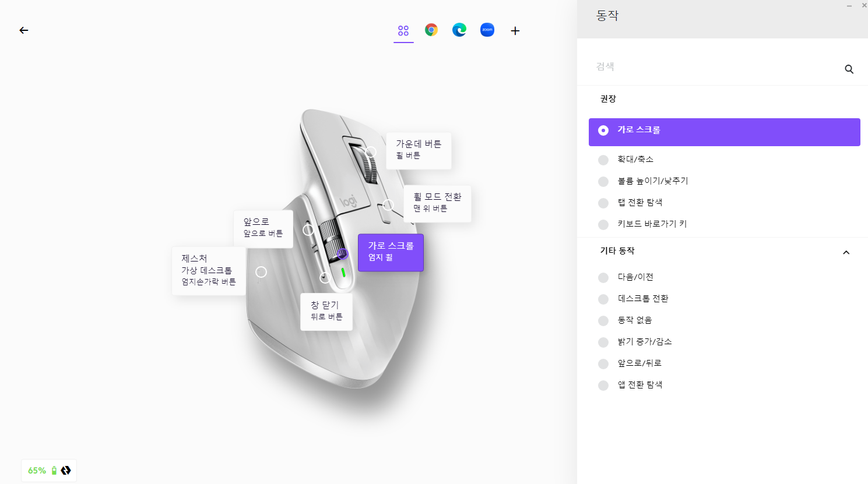The width and height of the screenshot is (868, 484).
Task: Switch to the Chrome profile tab
Action: [431, 30]
